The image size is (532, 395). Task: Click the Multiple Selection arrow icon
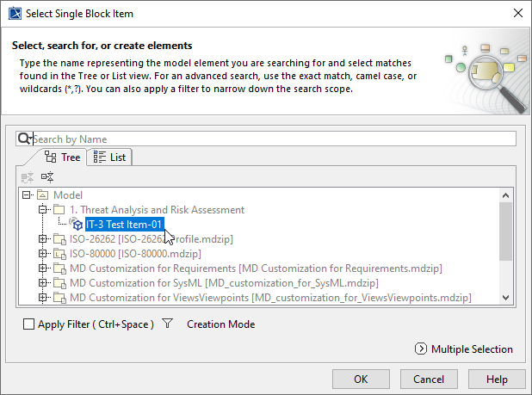pyautogui.click(x=421, y=349)
